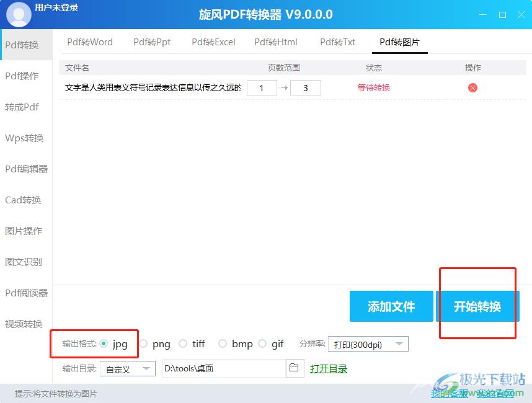Click the 添加文件 button
Viewport: 532px width, 403px height.
(x=391, y=306)
